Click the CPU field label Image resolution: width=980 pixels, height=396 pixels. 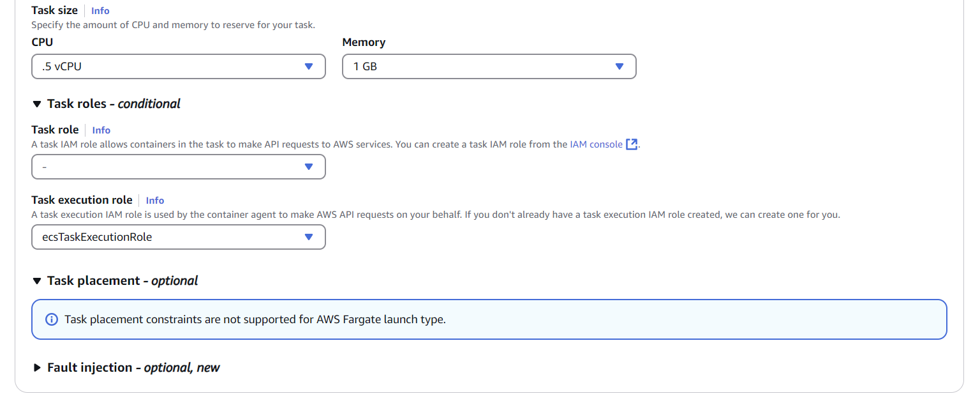pyautogui.click(x=42, y=42)
